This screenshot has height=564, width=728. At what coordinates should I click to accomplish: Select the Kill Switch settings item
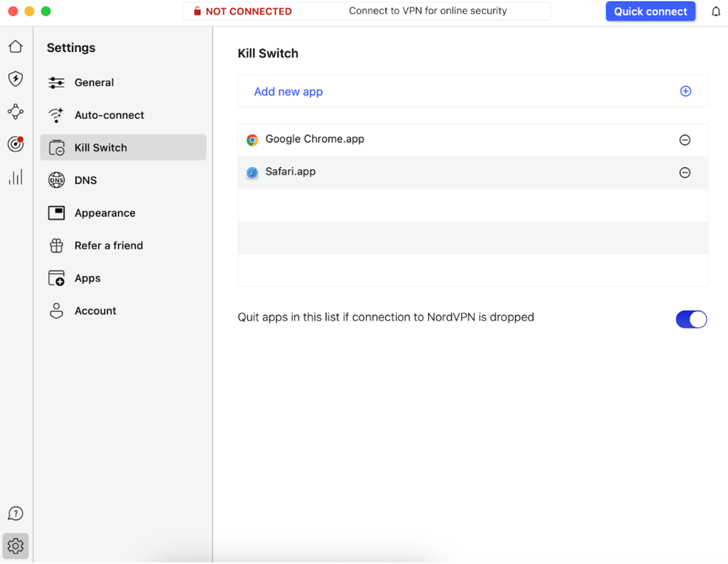point(123,148)
